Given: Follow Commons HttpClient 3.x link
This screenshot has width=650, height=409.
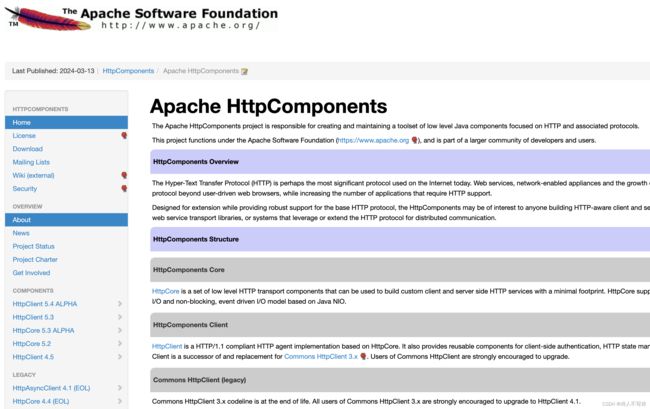Looking at the screenshot, I should pos(320,356).
